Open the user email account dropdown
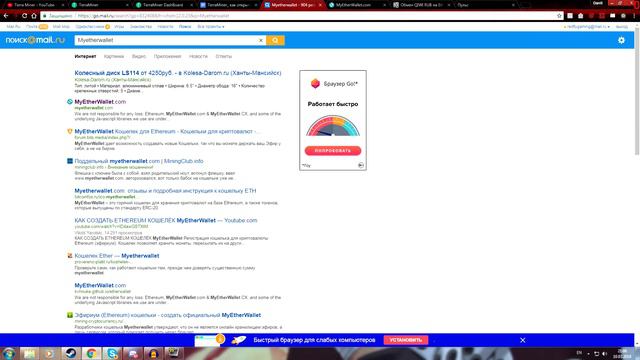 pos(587,27)
